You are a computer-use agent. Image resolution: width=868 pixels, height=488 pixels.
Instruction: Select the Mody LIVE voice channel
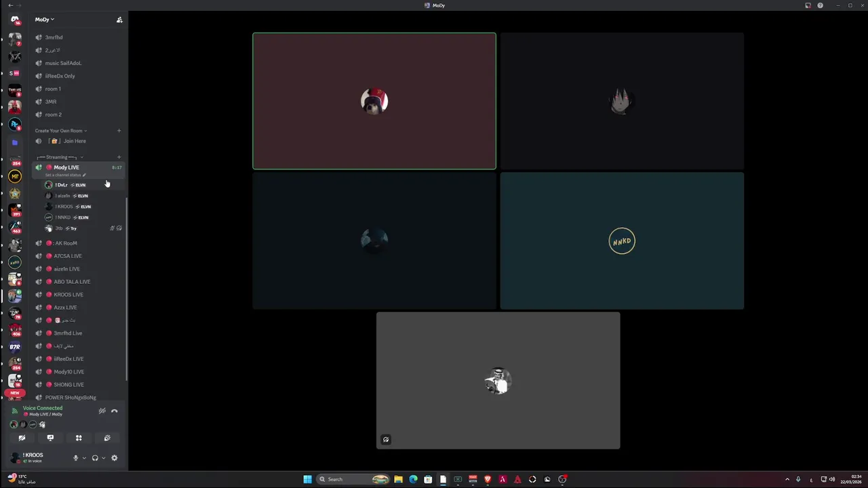79,167
